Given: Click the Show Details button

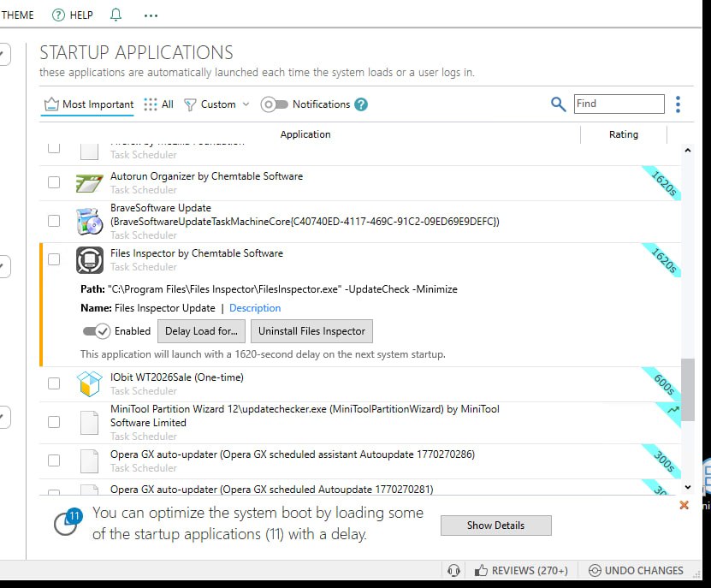Looking at the screenshot, I should [496, 526].
